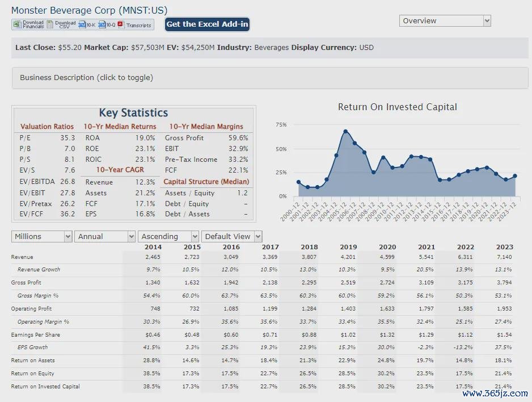The height and width of the screenshot is (402, 532).
Task: Click the Download Financials label
Action: (33, 24)
